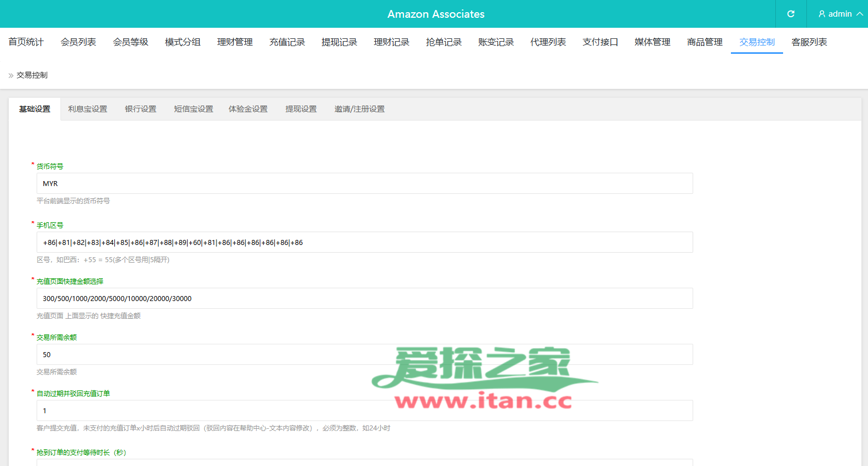Switch to 银行设置 tab
Screen dimensions: 868x466
[x=140, y=109]
